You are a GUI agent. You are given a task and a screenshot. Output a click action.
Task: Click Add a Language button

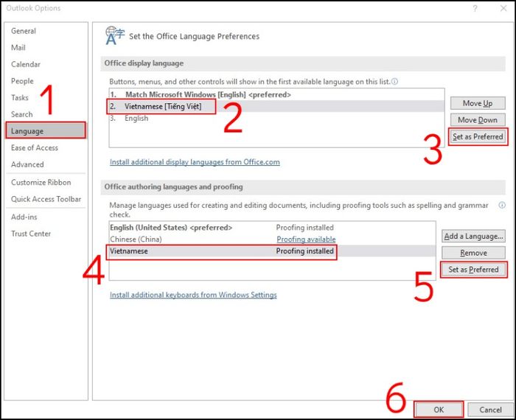(x=473, y=236)
